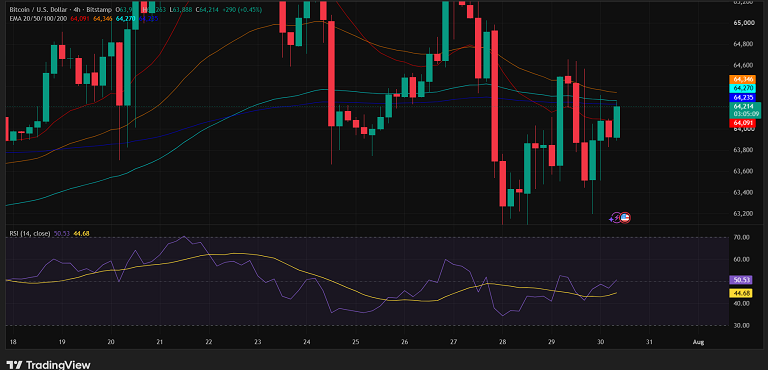Click the L63,888 low value in legend

180,9
